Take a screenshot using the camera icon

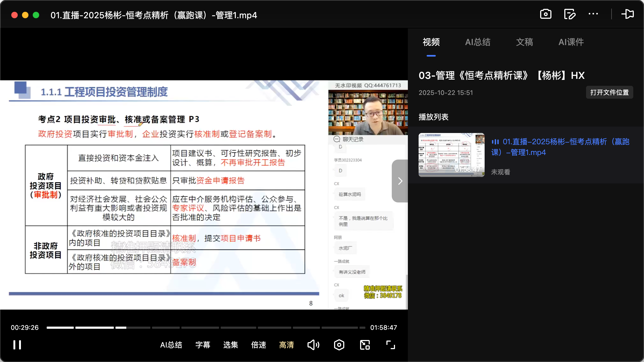pos(545,14)
